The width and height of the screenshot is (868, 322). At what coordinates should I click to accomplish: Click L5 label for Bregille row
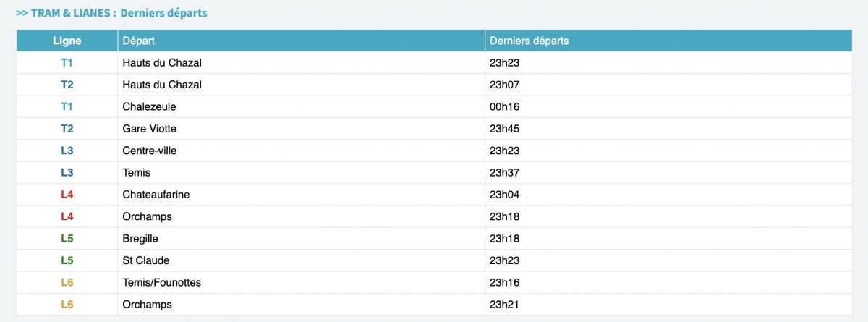coord(67,238)
